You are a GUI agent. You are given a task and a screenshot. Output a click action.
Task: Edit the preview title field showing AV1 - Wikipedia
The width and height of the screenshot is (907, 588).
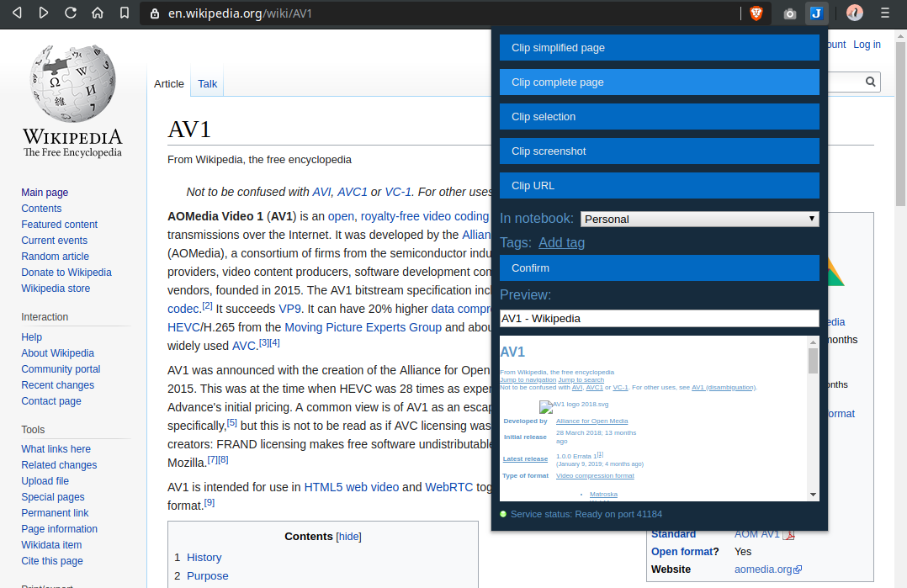659,318
